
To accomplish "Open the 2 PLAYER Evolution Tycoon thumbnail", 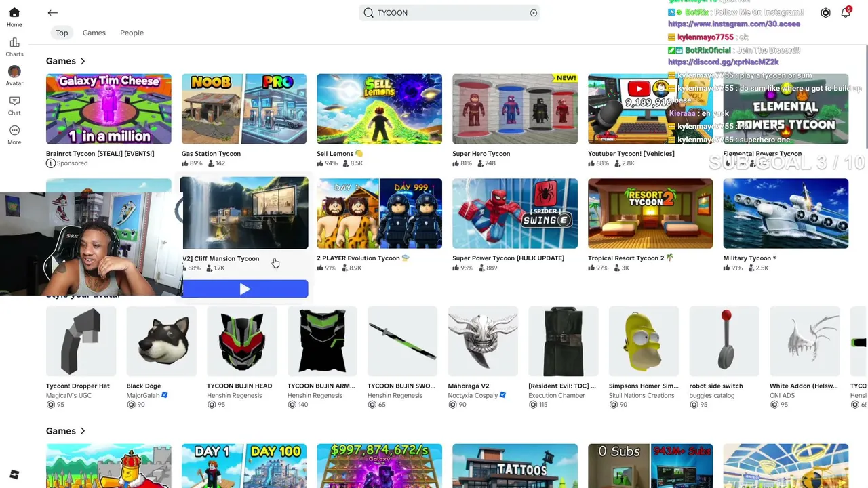I will (379, 213).
